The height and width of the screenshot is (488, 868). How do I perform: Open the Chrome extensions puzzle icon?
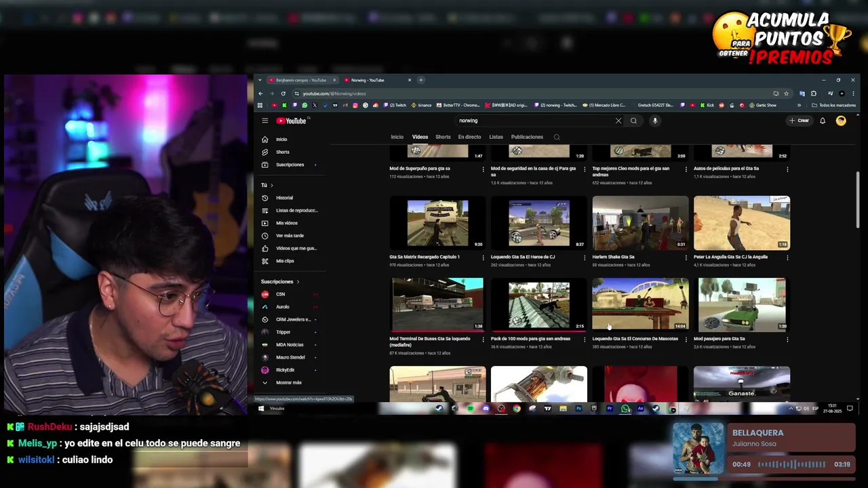(814, 93)
